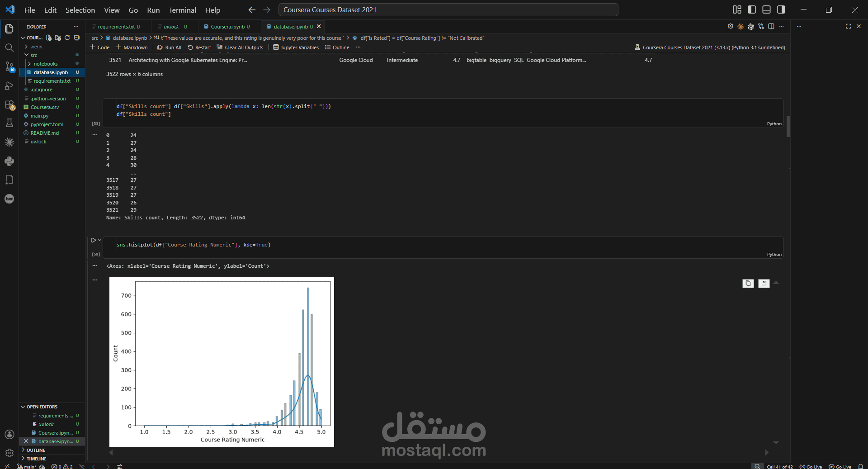Screen dimensions: 868x469
Task: Maximize the secondary side panel
Action: pyautogui.click(x=848, y=27)
